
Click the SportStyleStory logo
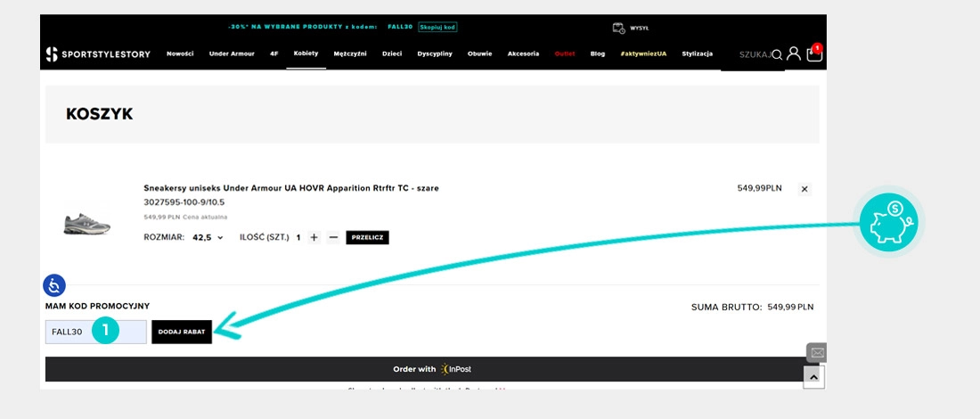click(x=99, y=54)
